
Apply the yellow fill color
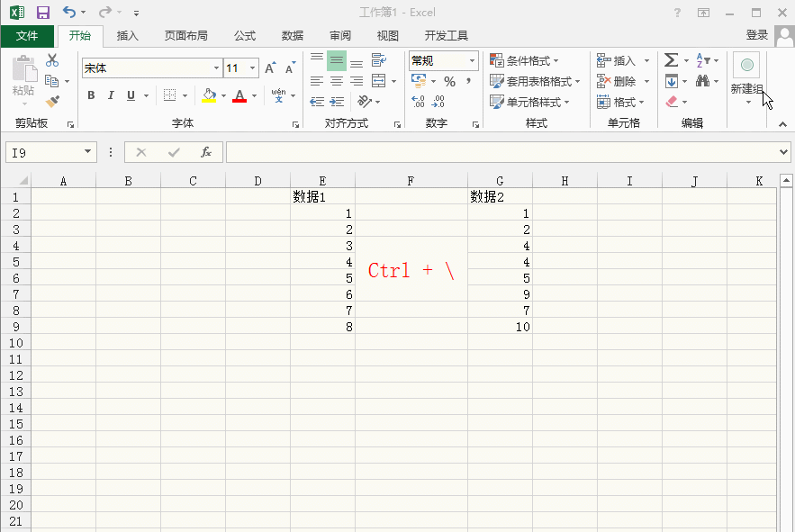[209, 95]
